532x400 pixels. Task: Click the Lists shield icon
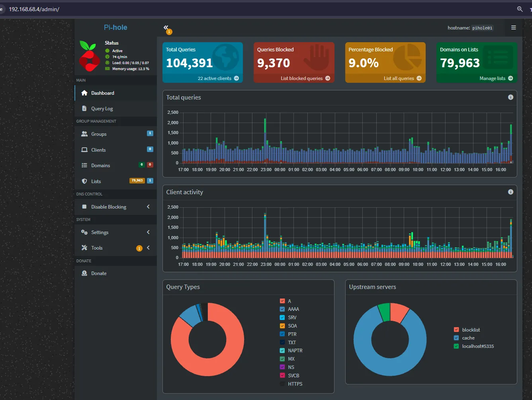[84, 181]
